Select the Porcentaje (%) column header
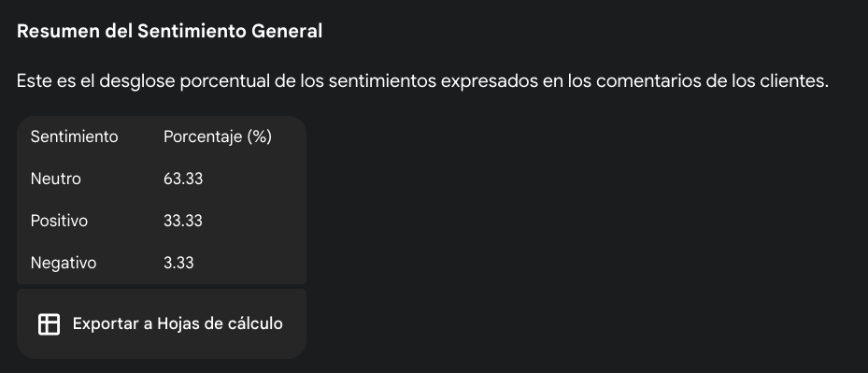Image resolution: width=868 pixels, height=373 pixels. click(x=218, y=136)
